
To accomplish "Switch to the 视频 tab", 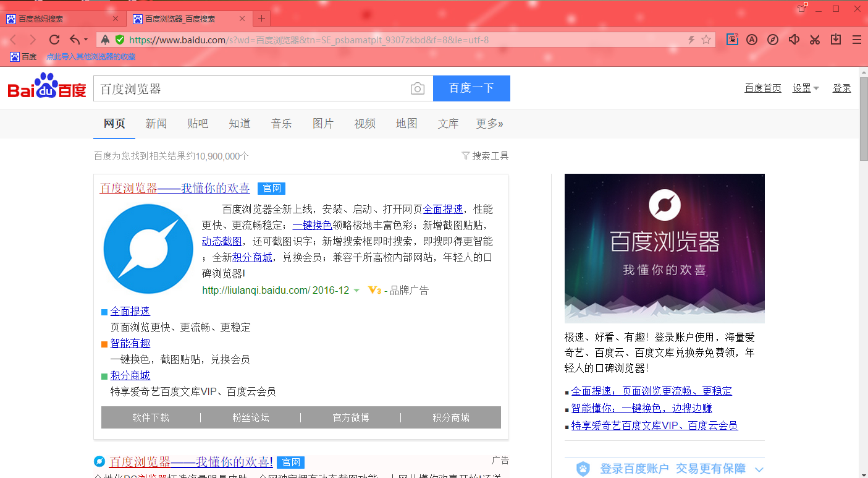I will coord(364,124).
